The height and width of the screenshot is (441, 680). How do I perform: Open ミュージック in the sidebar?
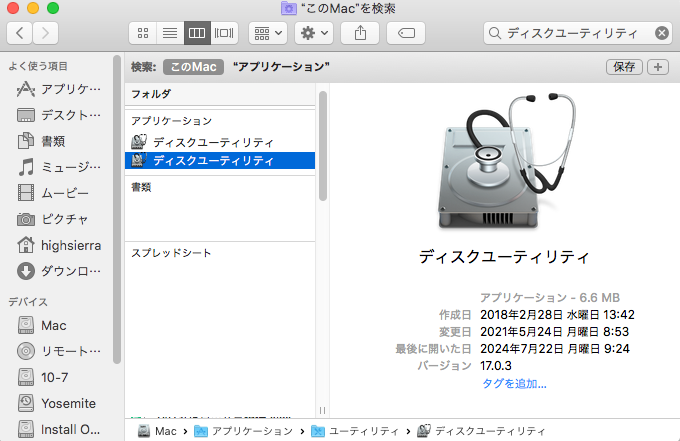pyautogui.click(x=59, y=167)
